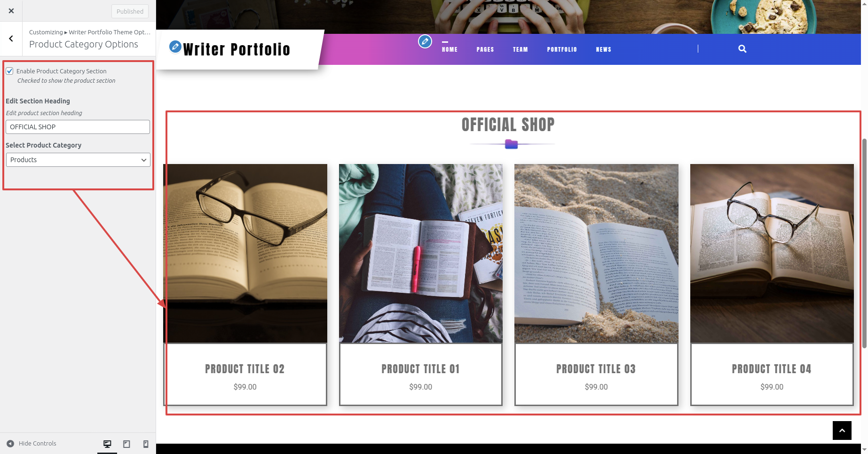Click the edit pencil shortcut above the menu
Image resolution: width=868 pixels, height=454 pixels.
pyautogui.click(x=425, y=41)
